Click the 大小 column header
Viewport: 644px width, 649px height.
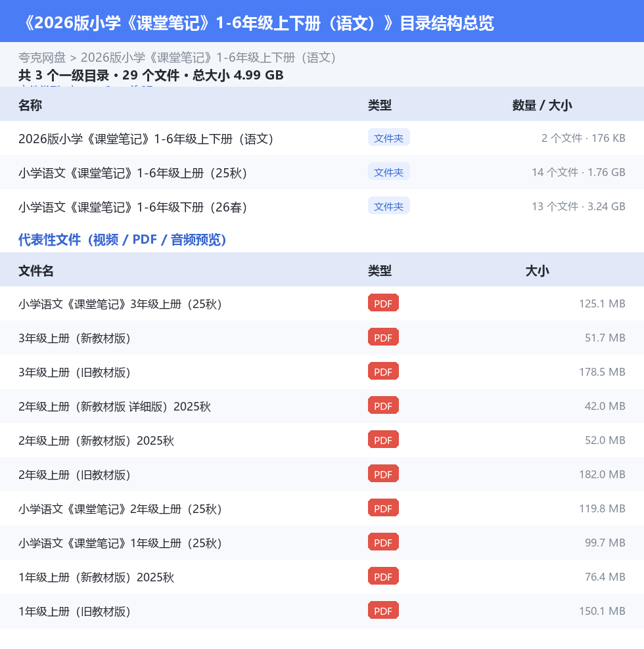[537, 271]
